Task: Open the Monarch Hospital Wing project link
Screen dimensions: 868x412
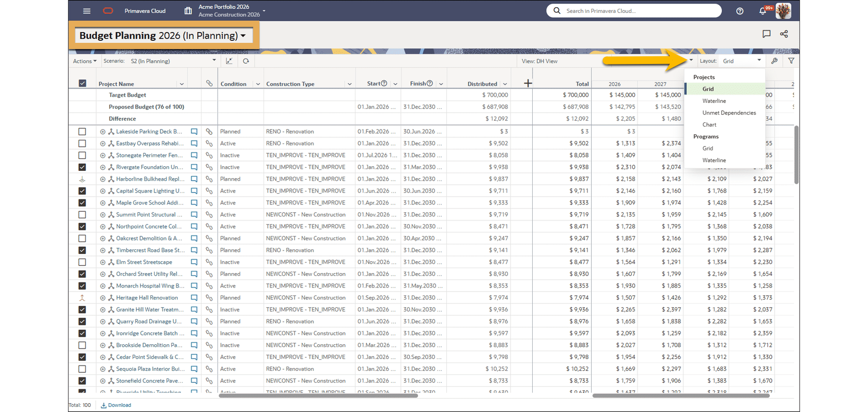Action: point(150,286)
